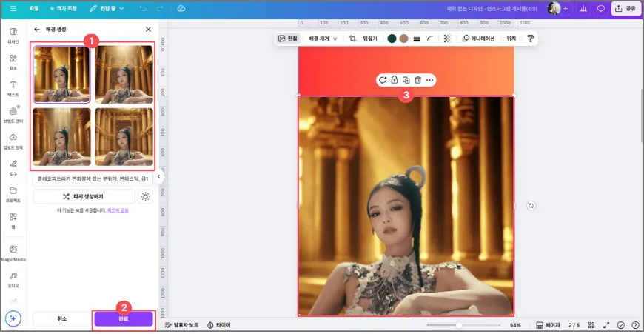Image resolution: width=644 pixels, height=334 pixels.
Task: Click the 다시 생성하기 regenerate button
Action: [84, 196]
